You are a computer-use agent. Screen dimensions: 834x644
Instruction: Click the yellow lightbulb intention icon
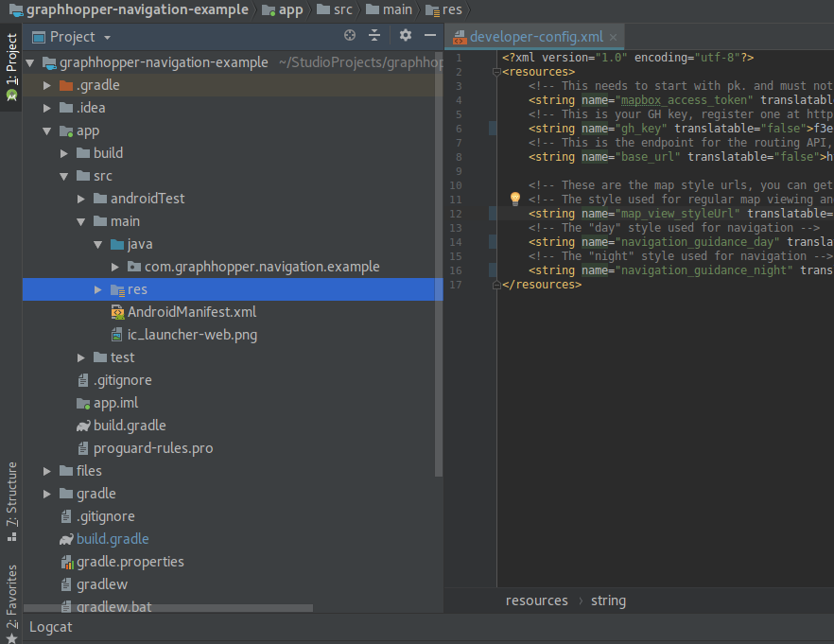515,199
